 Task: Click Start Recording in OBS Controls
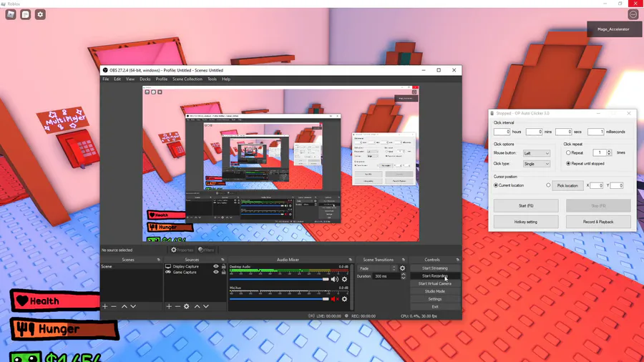tap(435, 276)
